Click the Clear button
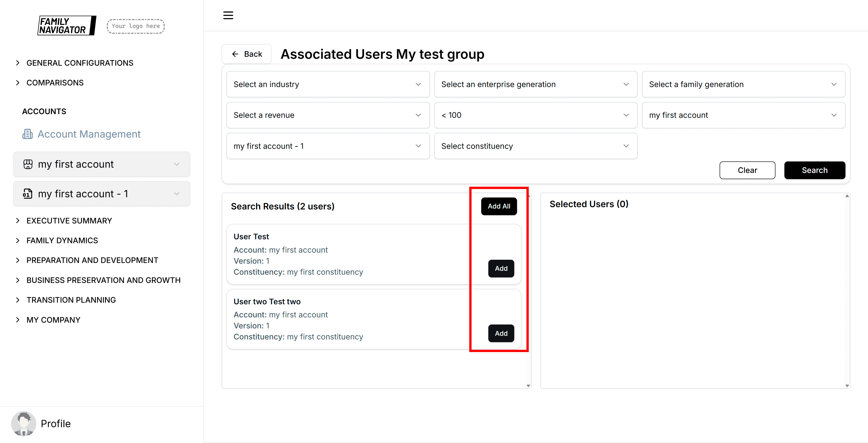Image resolution: width=868 pixels, height=443 pixels. [747, 170]
